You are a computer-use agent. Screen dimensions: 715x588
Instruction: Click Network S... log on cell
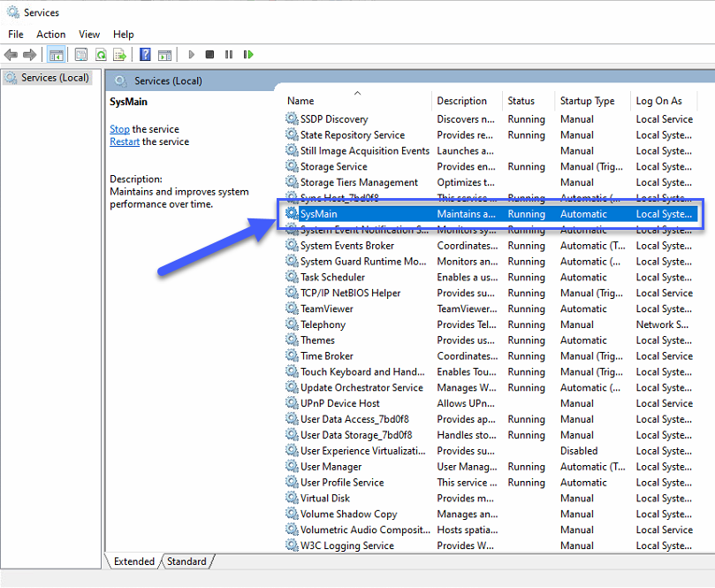[662, 325]
